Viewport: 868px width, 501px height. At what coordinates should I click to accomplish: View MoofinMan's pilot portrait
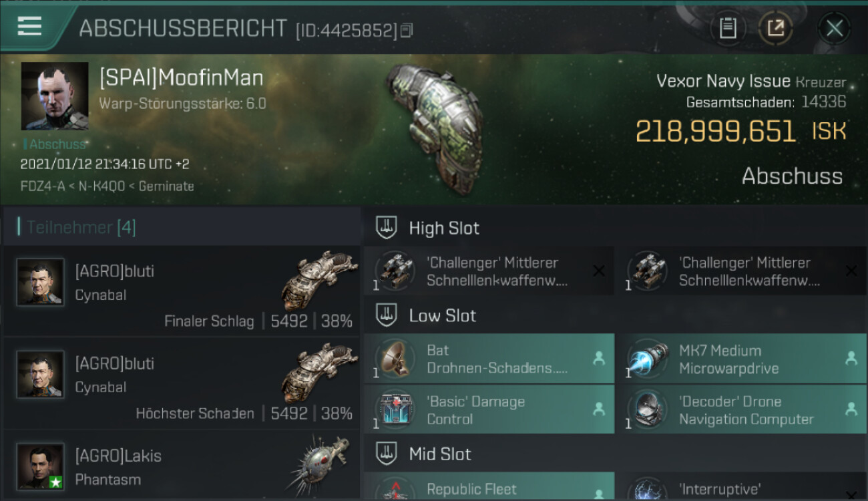[x=55, y=96]
